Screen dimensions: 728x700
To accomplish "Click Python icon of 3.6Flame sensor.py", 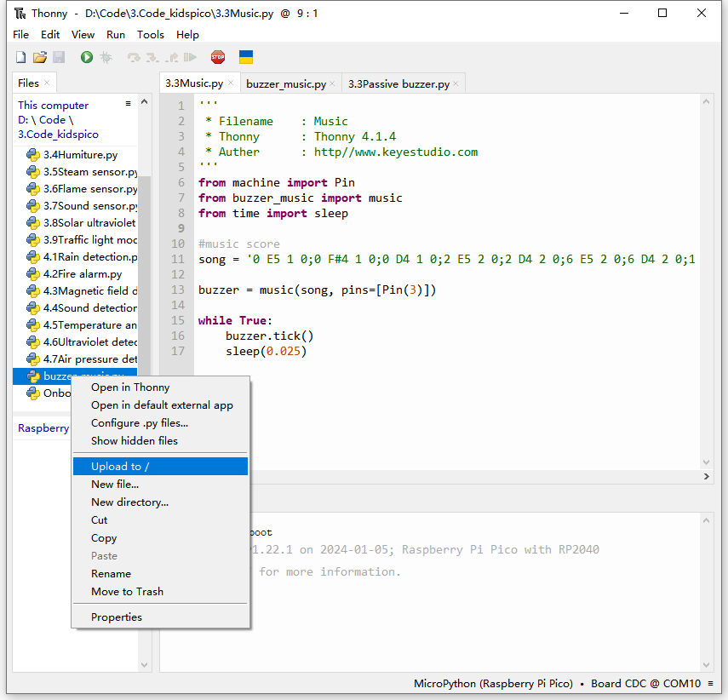I will click(33, 188).
